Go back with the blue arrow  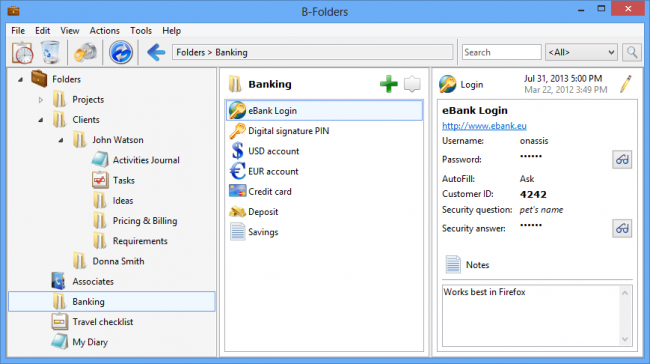coord(156,53)
